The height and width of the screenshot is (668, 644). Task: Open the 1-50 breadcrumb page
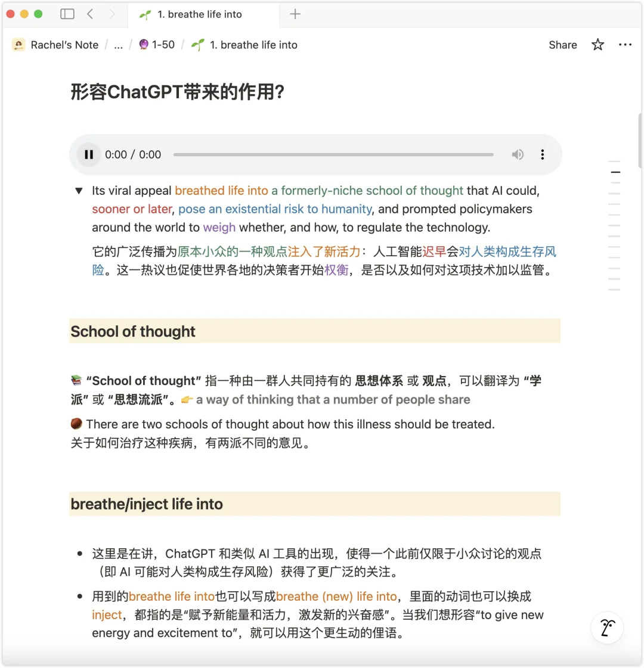tap(157, 45)
